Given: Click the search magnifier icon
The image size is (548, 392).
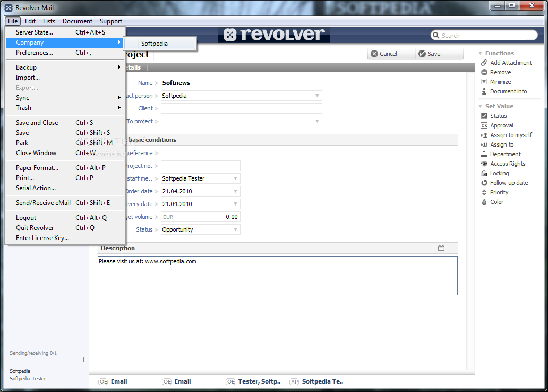Looking at the screenshot, I should point(436,35).
